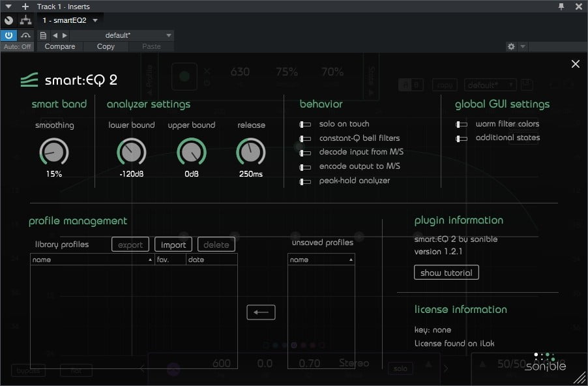Toggle additional states switch
The height and width of the screenshot is (386, 588).
[x=462, y=138]
